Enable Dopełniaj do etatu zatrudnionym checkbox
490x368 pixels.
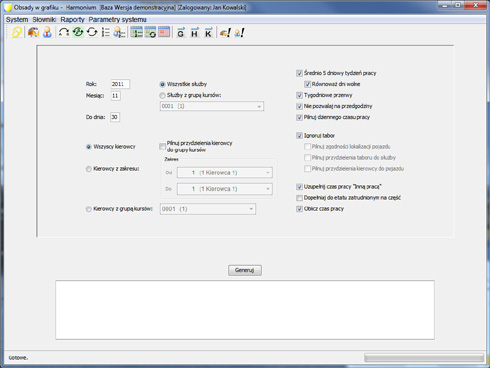coord(299,198)
